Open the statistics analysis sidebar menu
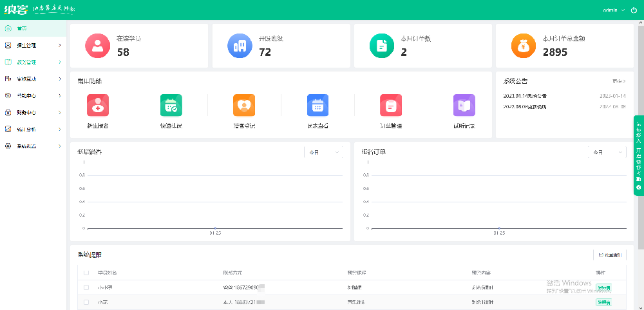Image resolution: width=644 pixels, height=310 pixels. click(x=33, y=129)
